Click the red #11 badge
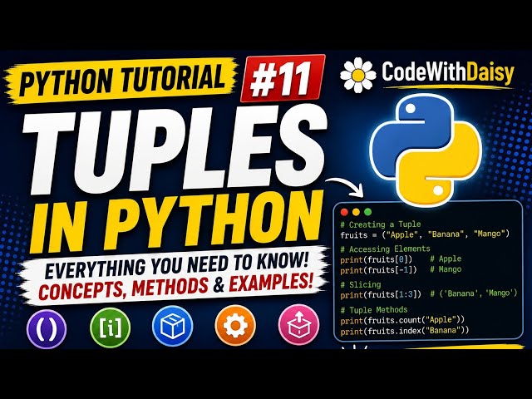The width and height of the screenshot is (532, 399). pos(283,78)
